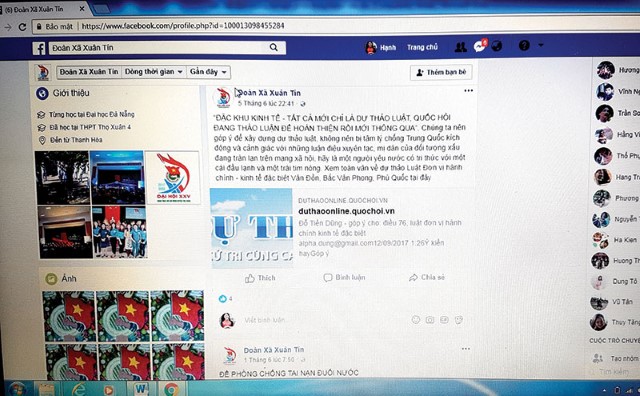Open Chrome from the Windows taskbar

click(171, 389)
